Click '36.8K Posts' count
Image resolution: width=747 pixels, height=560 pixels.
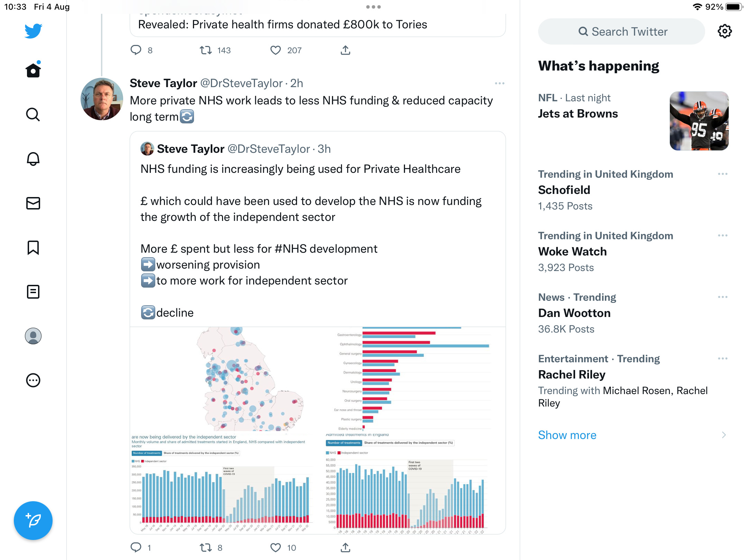point(566,329)
